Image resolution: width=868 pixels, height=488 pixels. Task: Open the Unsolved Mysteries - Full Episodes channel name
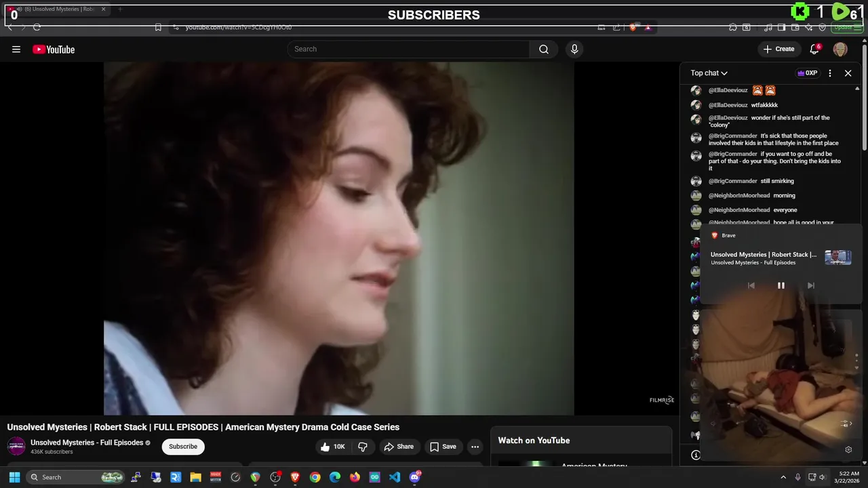[x=87, y=443]
